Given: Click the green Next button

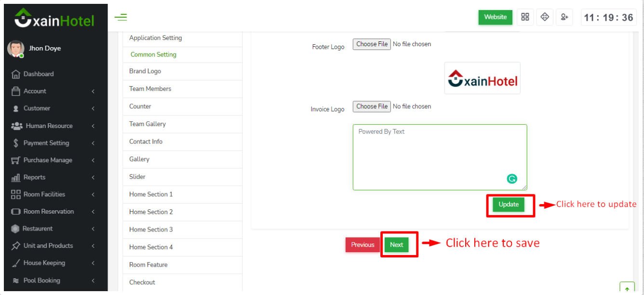Looking at the screenshot, I should point(396,245).
